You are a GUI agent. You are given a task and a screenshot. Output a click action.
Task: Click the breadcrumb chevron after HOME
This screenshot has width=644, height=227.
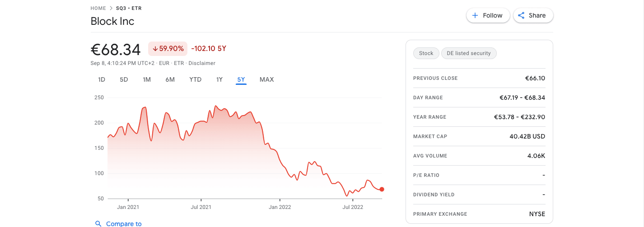[111, 8]
